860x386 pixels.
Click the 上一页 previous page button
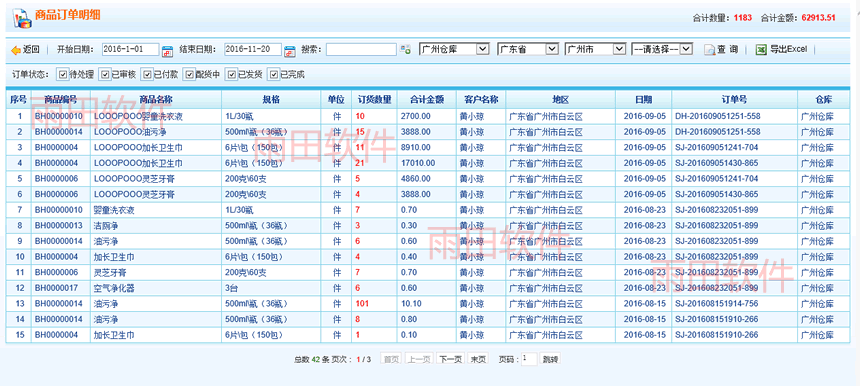pyautogui.click(x=419, y=360)
